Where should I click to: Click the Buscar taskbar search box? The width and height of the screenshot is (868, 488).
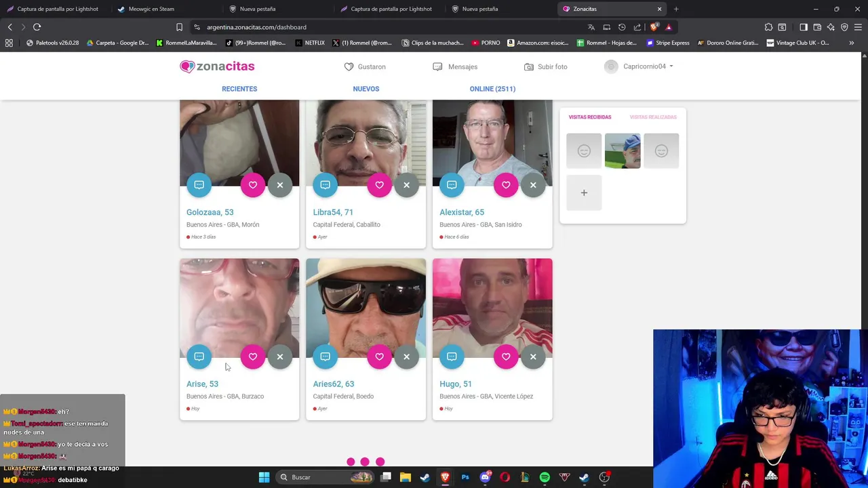coord(325,477)
